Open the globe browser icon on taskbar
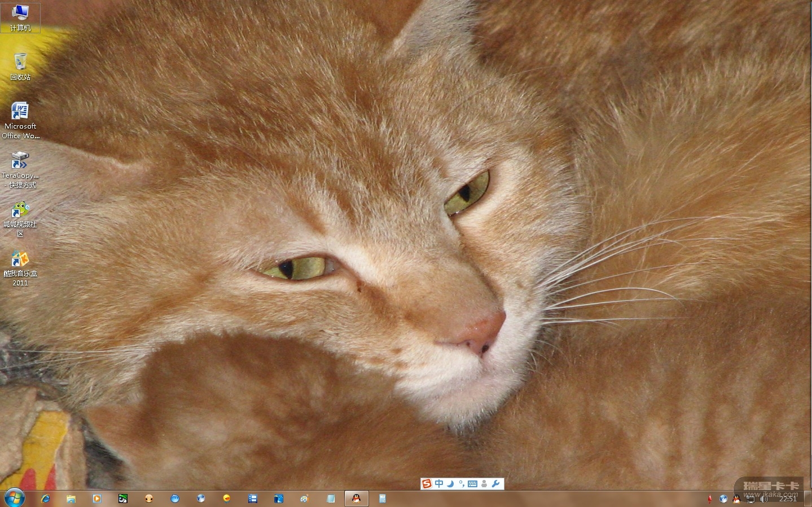The image size is (812, 507). (x=201, y=499)
